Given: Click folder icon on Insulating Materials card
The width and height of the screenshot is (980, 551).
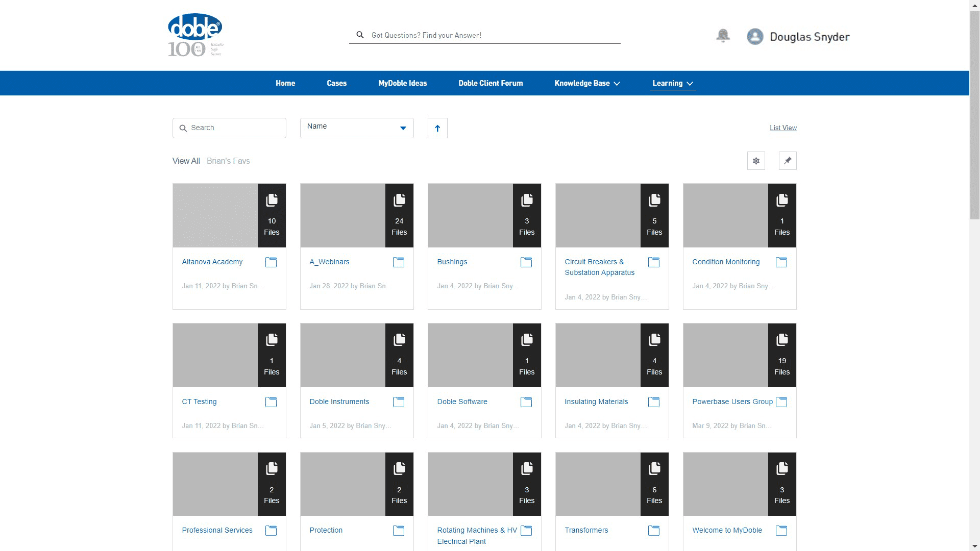Looking at the screenshot, I should [x=654, y=402].
